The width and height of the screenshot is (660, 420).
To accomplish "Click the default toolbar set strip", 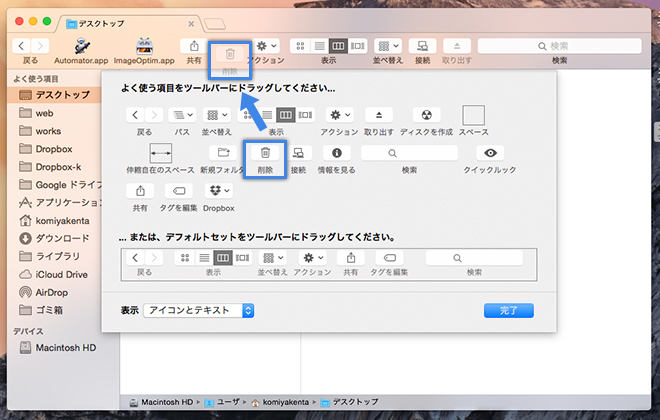I will click(x=329, y=265).
